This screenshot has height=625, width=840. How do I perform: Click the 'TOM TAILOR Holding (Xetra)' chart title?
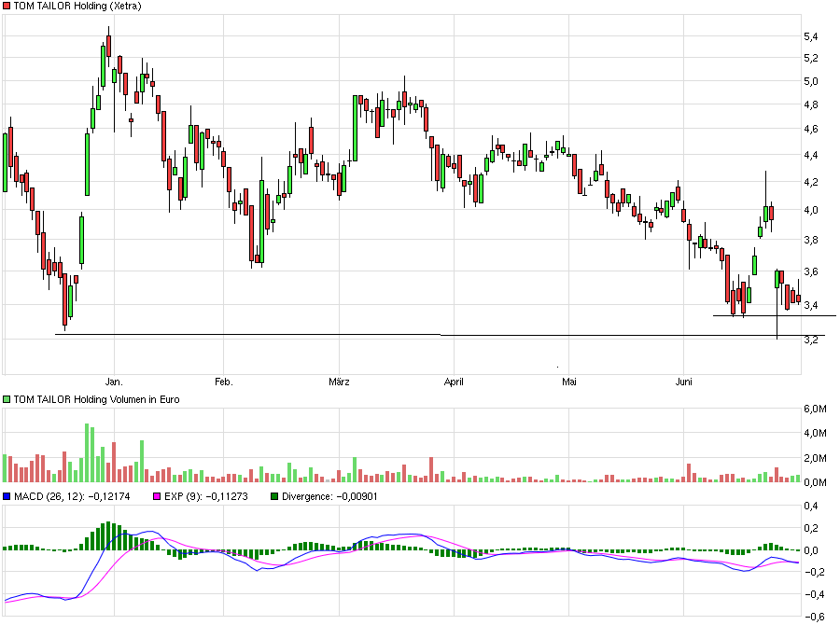pyautogui.click(x=77, y=6)
